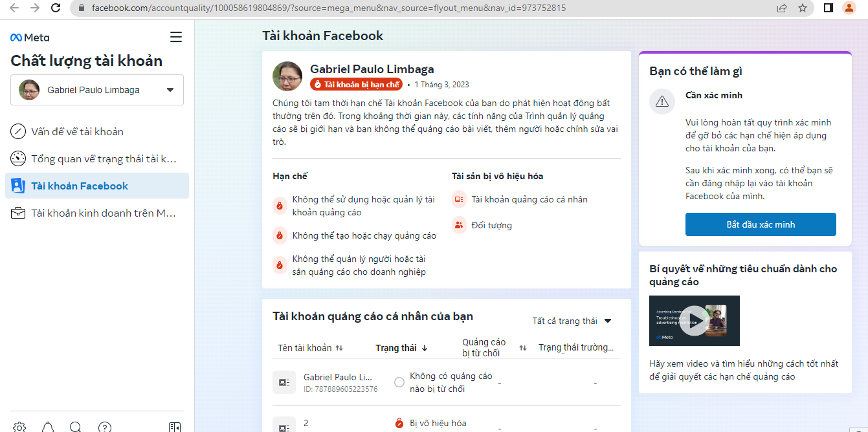Click the Meta logo
This screenshot has width=868, height=432.
click(30, 38)
